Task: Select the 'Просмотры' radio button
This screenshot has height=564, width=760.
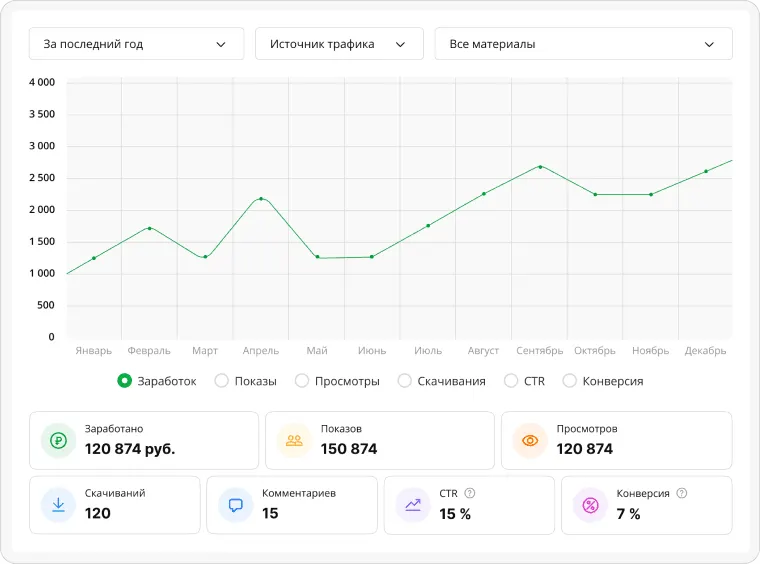Action: coord(301,381)
